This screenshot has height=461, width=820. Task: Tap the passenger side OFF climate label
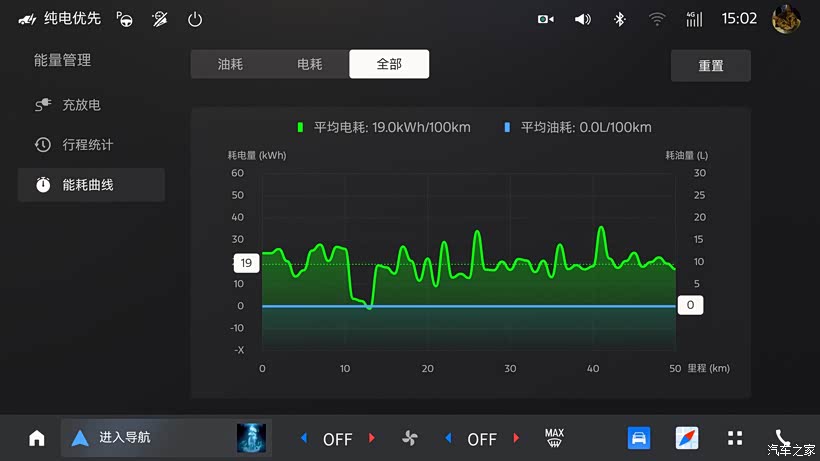[x=482, y=440]
